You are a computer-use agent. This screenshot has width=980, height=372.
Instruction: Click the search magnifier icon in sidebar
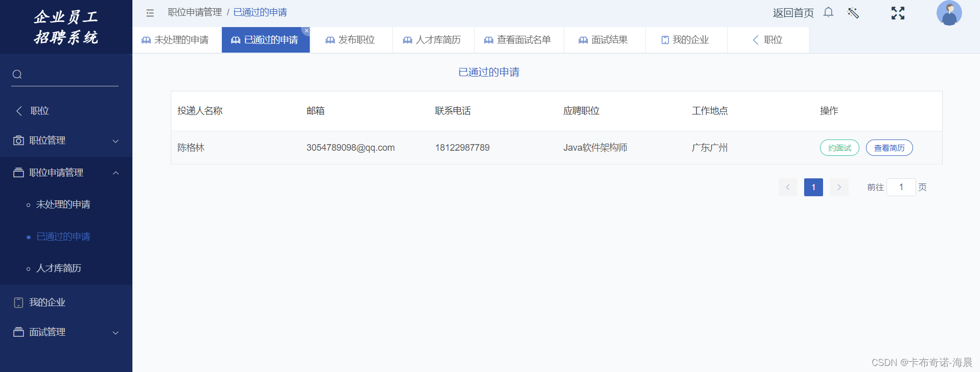pos(17,75)
